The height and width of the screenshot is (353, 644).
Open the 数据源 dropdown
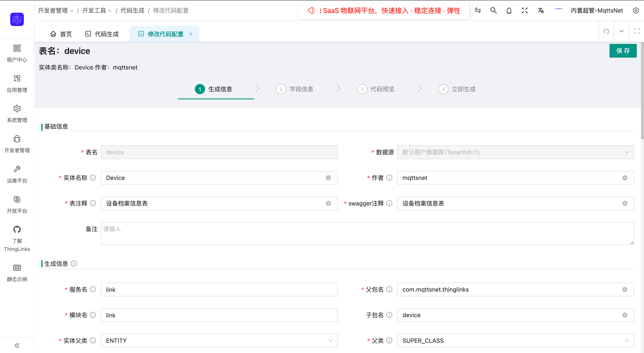pyautogui.click(x=516, y=152)
